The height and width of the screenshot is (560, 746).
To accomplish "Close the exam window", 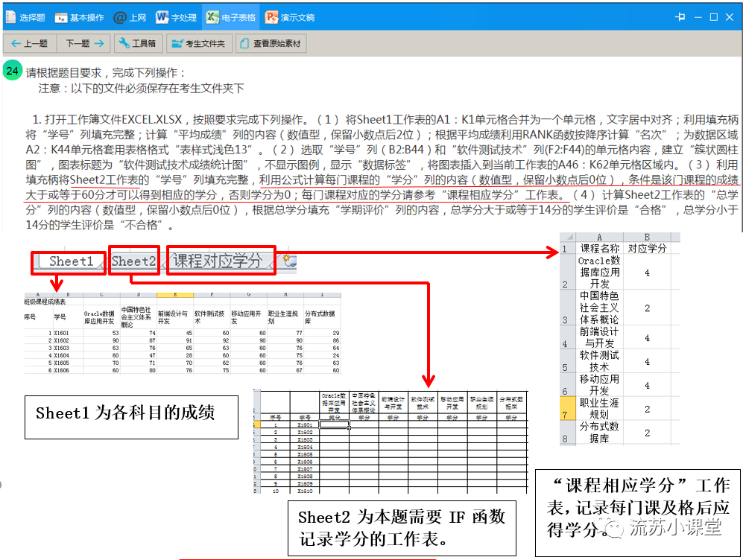I will click(730, 17).
